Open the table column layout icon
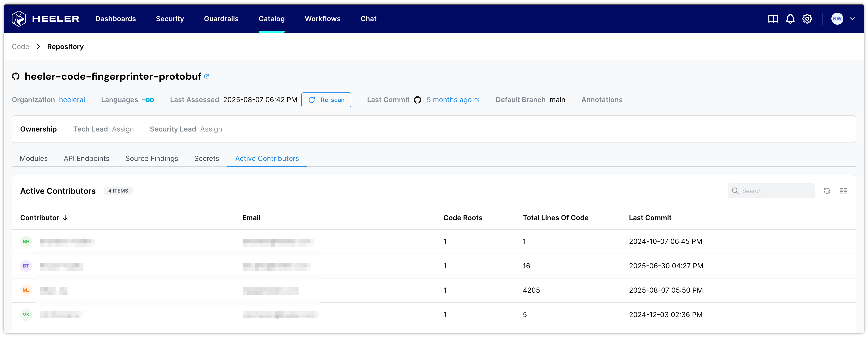Screen dimensions: 868x337 [x=843, y=191]
